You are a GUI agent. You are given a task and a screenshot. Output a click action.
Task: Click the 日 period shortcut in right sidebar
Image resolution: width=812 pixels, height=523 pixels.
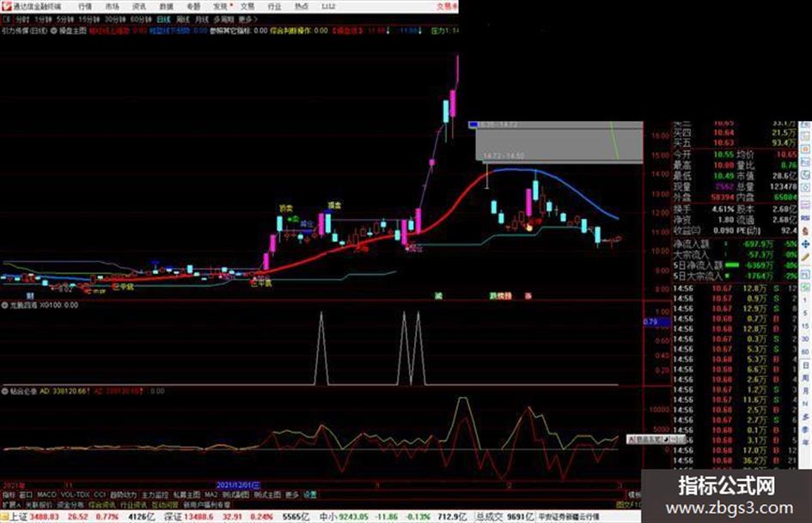pos(805,365)
